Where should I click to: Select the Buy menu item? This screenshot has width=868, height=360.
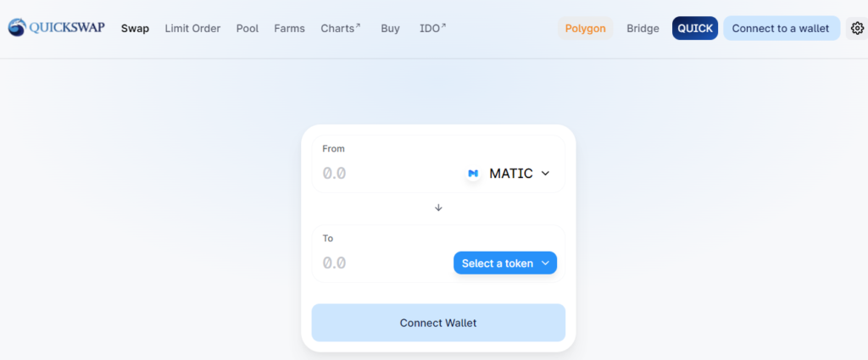[390, 28]
